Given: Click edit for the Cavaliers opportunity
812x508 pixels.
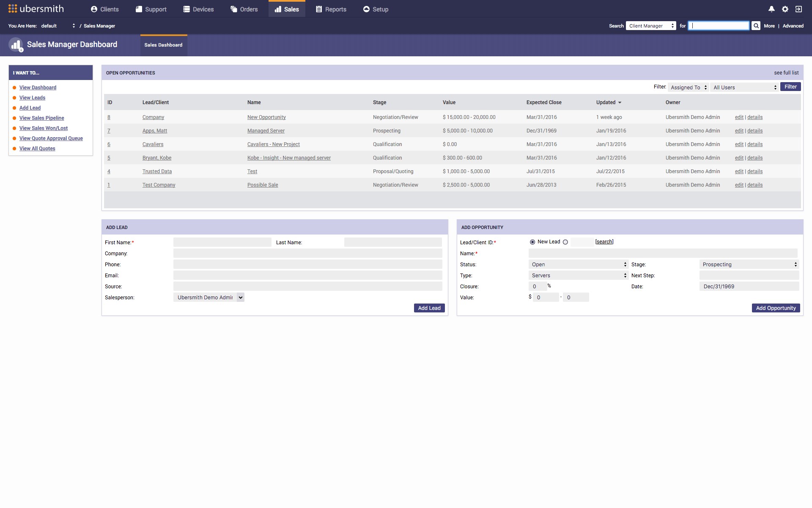Looking at the screenshot, I should 739,144.
